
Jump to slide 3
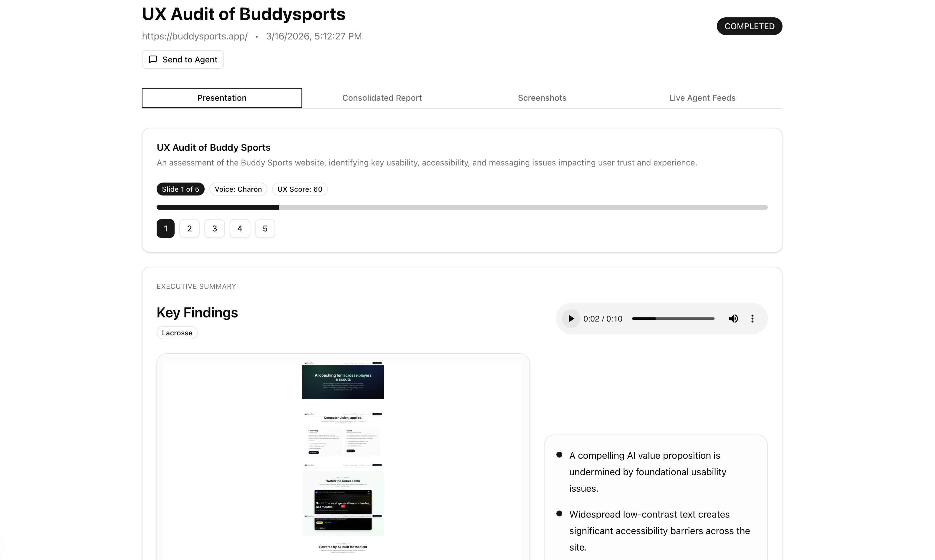pyautogui.click(x=214, y=228)
